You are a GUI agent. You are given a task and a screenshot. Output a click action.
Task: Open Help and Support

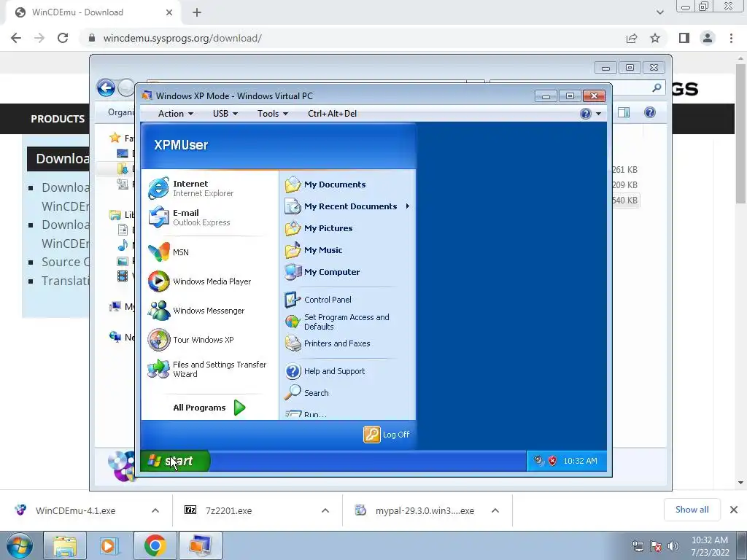point(325,371)
